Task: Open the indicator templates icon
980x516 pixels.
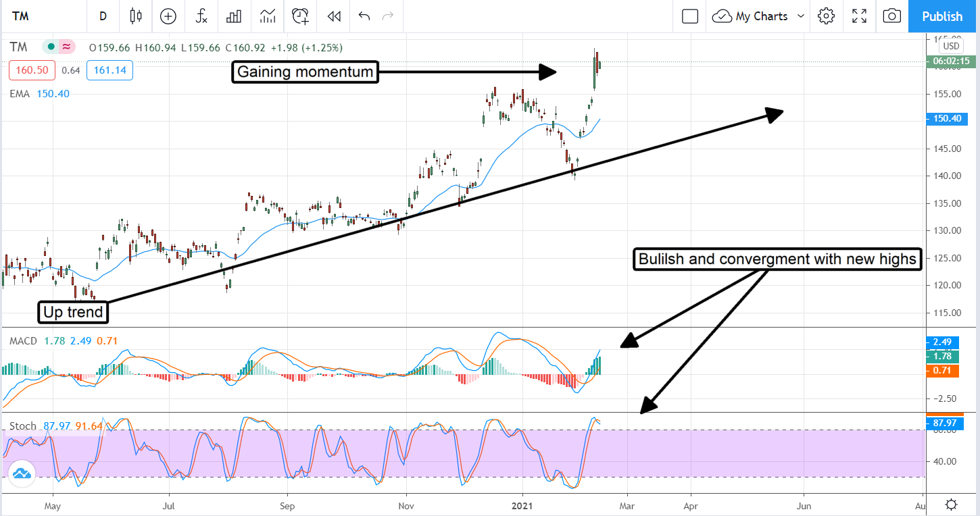Action: coord(267,16)
